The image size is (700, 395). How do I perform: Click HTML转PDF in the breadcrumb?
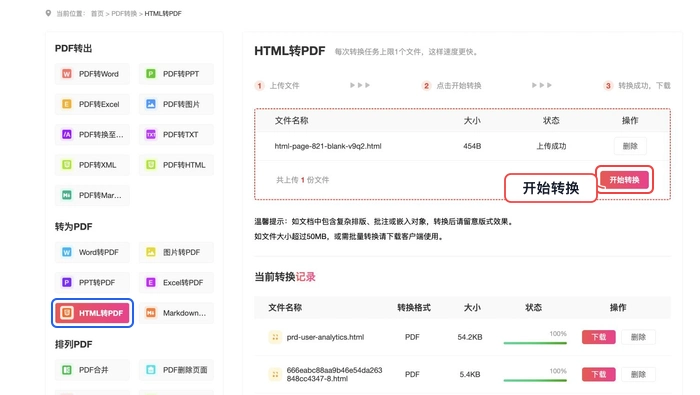click(163, 14)
